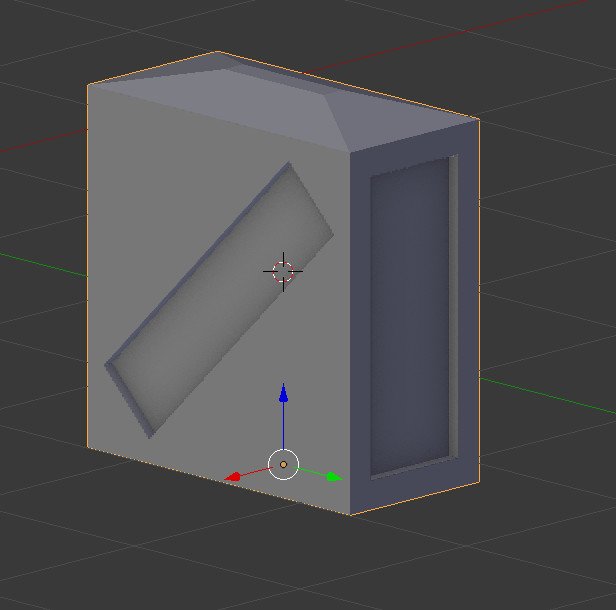This screenshot has height=610, width=616.
Task: Click the orange origin dot of the object
Action: tap(284, 464)
